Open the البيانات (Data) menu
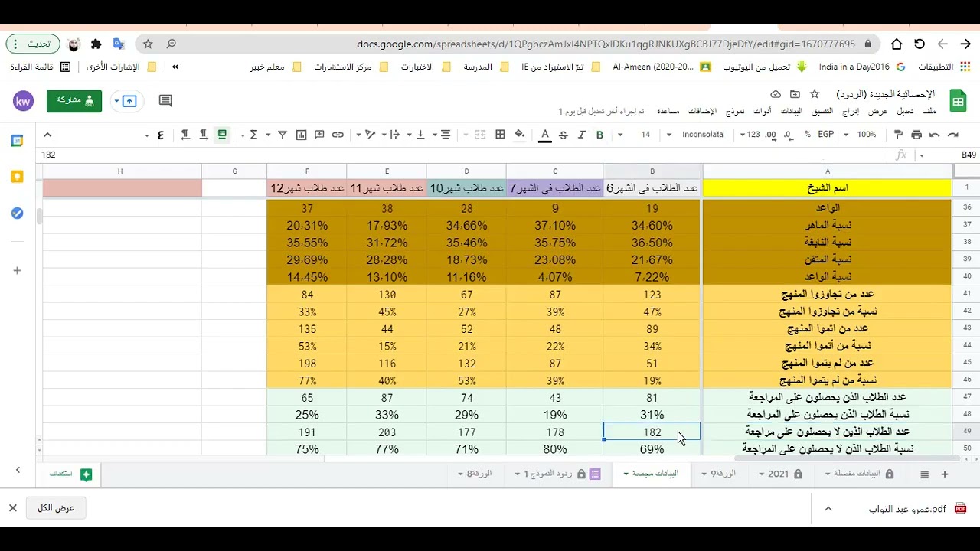 pos(792,112)
